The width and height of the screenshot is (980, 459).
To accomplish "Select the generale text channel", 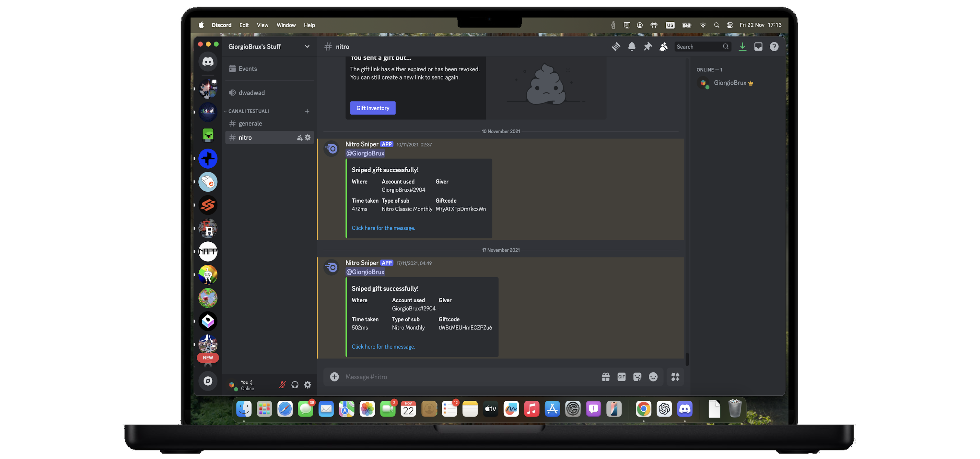I will click(x=270, y=123).
